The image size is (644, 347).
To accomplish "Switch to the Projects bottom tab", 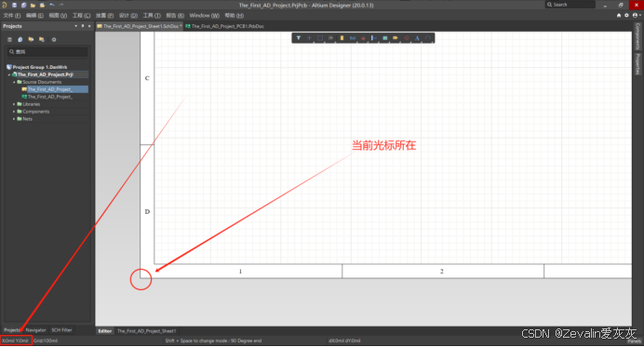I will (x=12, y=329).
